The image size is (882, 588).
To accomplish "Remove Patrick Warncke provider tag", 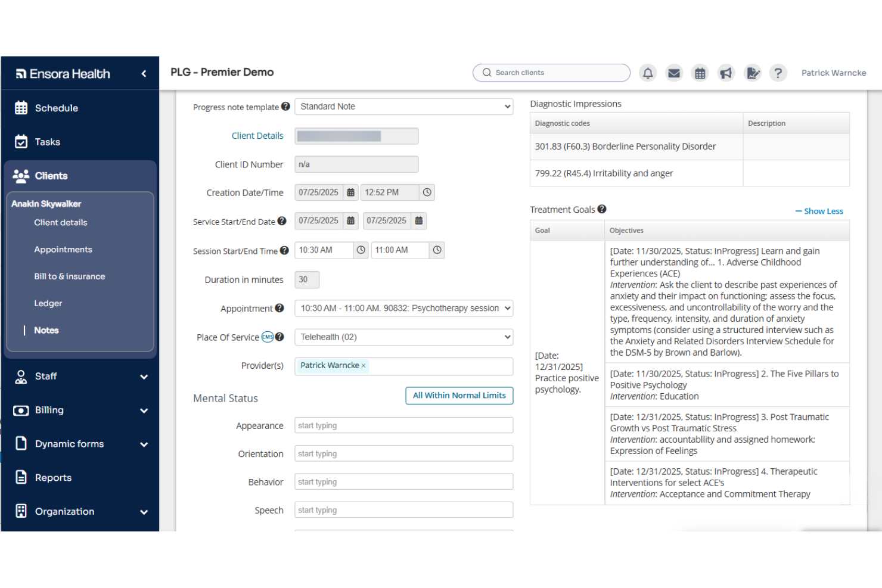I will click(364, 366).
